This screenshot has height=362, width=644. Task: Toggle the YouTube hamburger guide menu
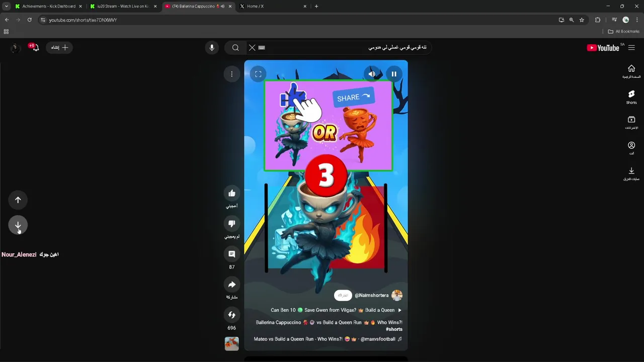(x=631, y=47)
